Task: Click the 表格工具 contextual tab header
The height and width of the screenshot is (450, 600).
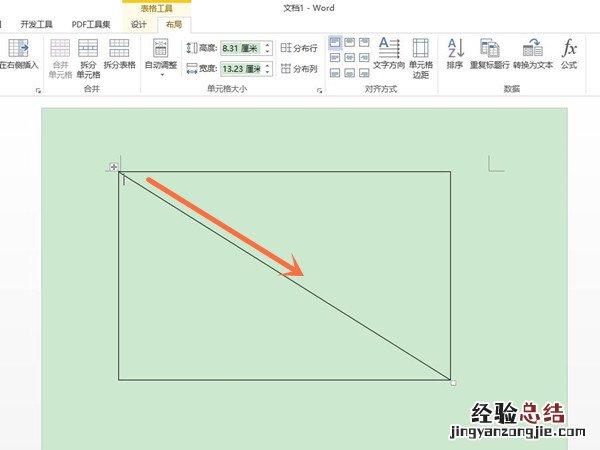Action: tap(157, 8)
